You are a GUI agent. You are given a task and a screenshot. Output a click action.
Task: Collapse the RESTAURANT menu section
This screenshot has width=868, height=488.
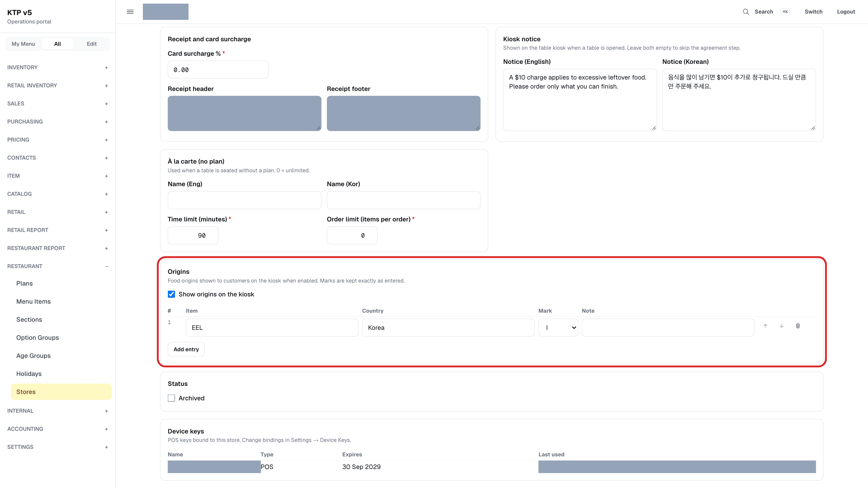click(x=58, y=266)
